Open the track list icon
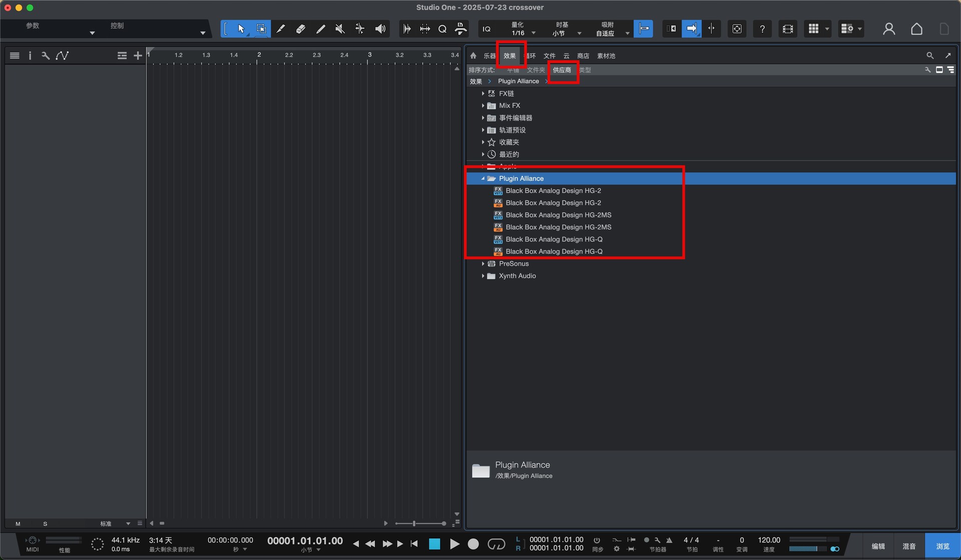Viewport: 961px width, 560px height. click(15, 56)
